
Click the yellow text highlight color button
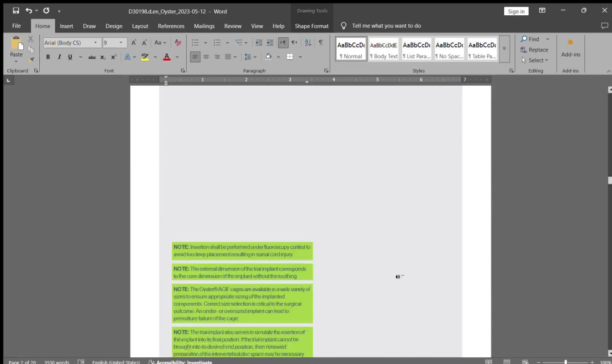tap(145, 57)
